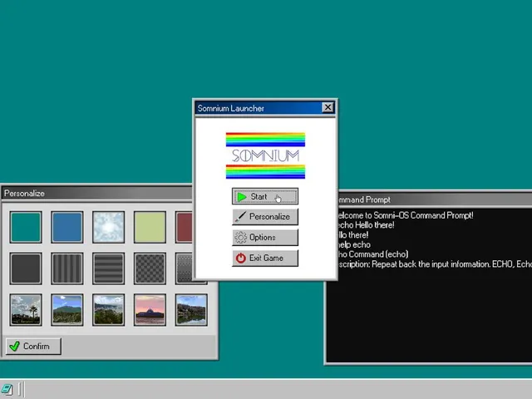Choose the pink sunset island wallpaper
The width and height of the screenshot is (532, 399).
click(150, 310)
